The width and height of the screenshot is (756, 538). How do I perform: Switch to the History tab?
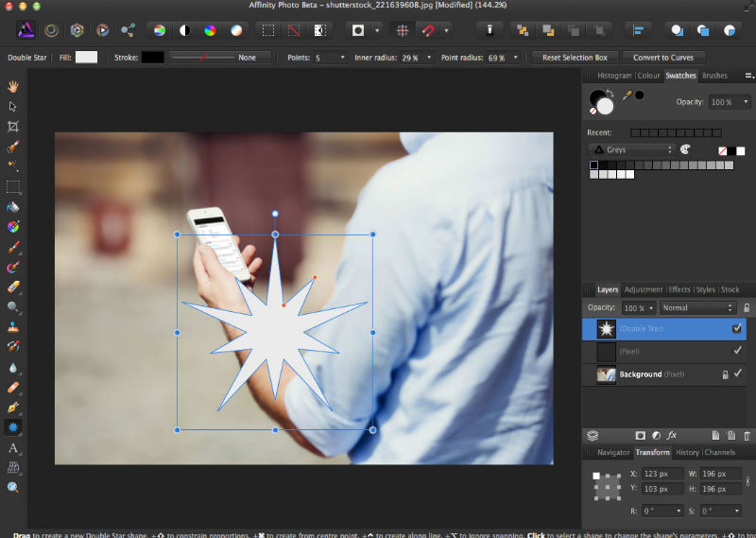pyautogui.click(x=687, y=453)
